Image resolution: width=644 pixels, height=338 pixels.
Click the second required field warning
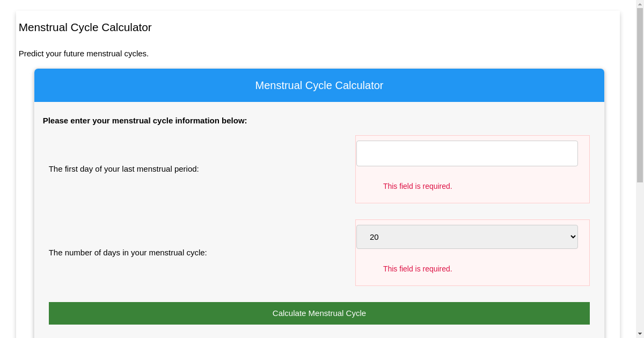tap(418, 269)
